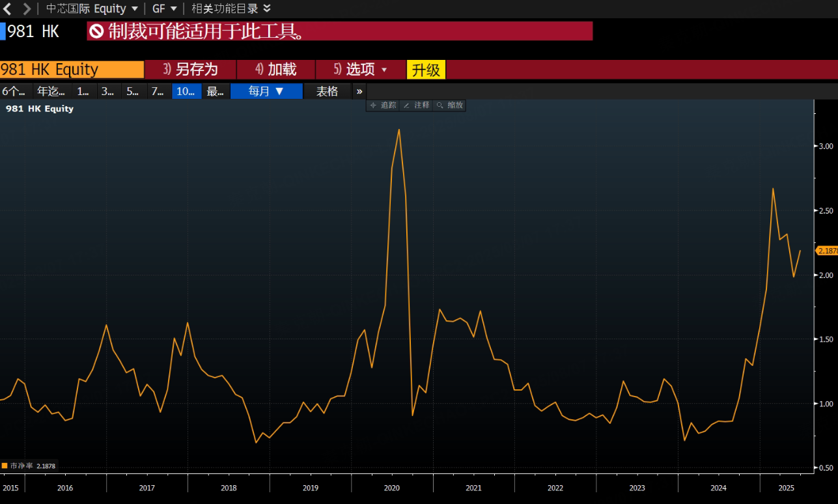Select the 6个月 time range tab

pyautogui.click(x=15, y=91)
